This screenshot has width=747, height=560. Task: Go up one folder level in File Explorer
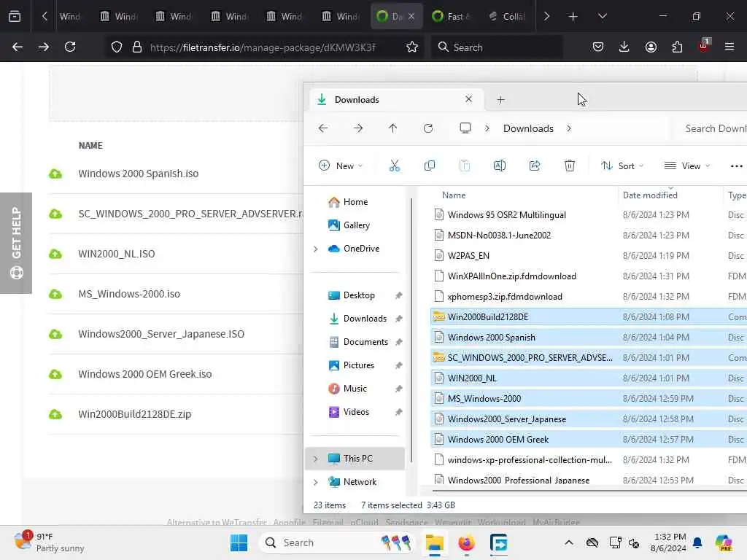(x=392, y=128)
